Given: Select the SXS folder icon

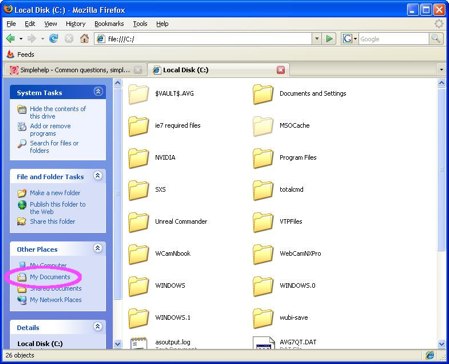Looking at the screenshot, I should [139, 190].
